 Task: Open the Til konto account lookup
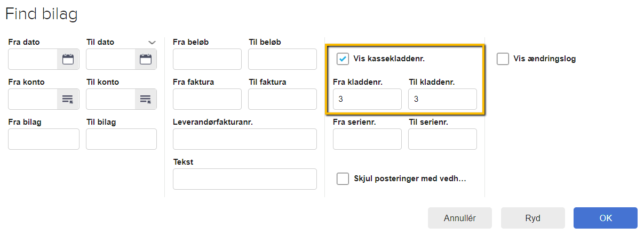coord(146,99)
